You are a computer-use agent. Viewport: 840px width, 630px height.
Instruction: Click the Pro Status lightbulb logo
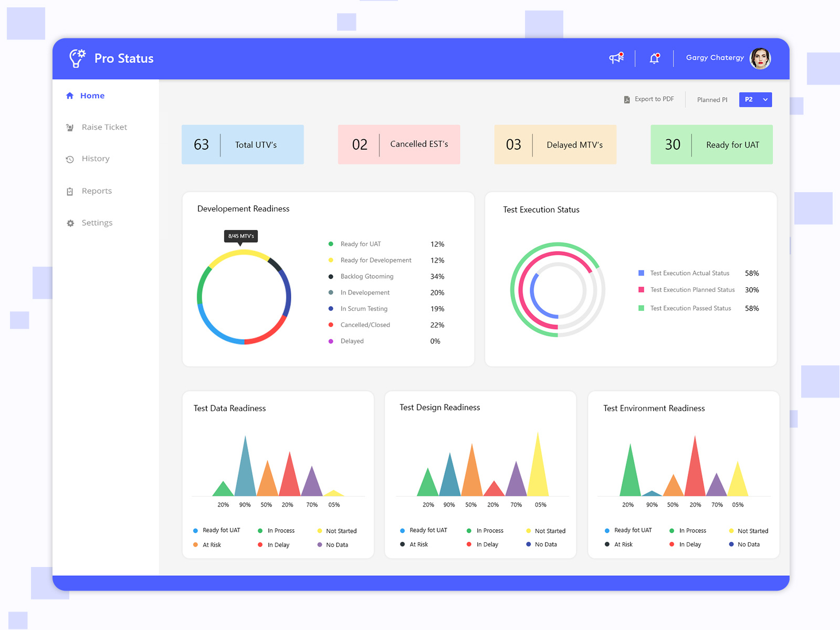coord(77,58)
